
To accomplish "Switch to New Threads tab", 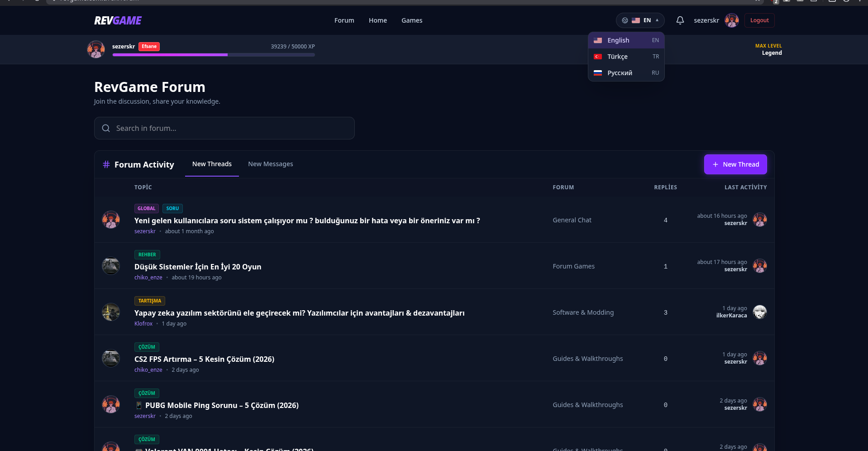I will click(212, 164).
